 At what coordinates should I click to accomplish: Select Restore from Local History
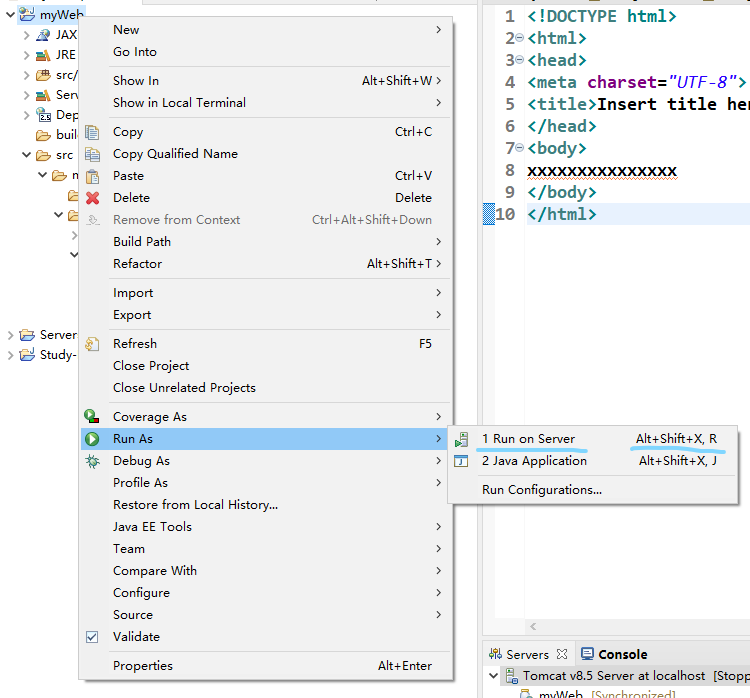(266, 505)
